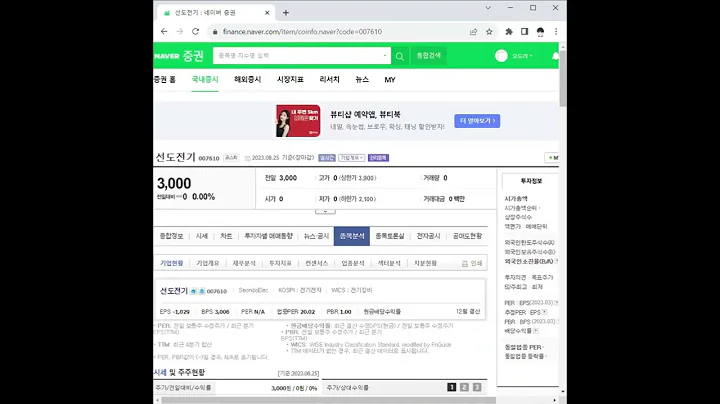Open the notification bell icon

click(x=555, y=56)
